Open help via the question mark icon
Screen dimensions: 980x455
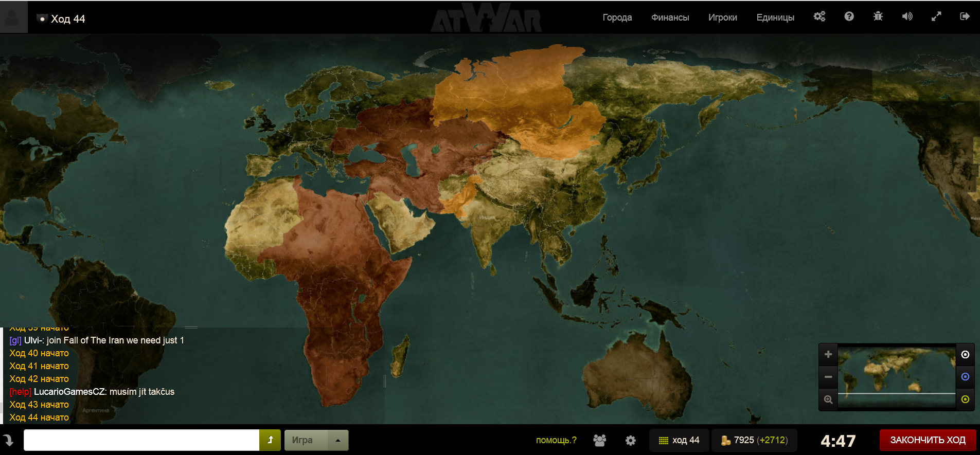tap(849, 16)
